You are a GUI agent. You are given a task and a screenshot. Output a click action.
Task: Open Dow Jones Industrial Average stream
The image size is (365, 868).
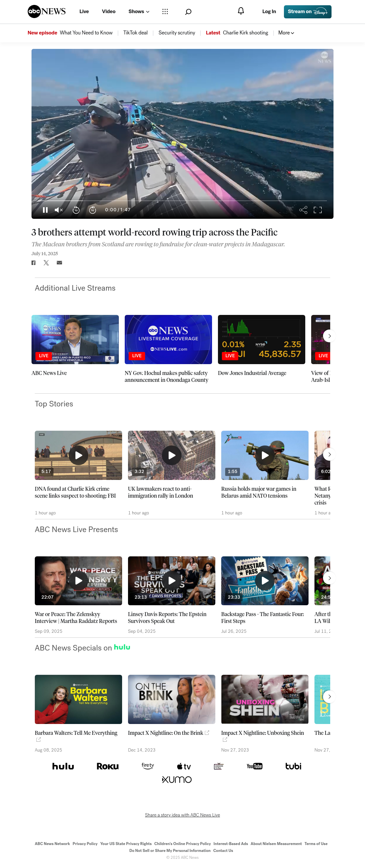coord(261,339)
